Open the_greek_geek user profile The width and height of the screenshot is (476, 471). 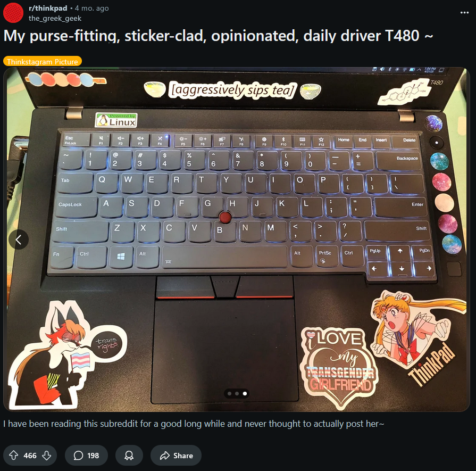[x=55, y=18]
